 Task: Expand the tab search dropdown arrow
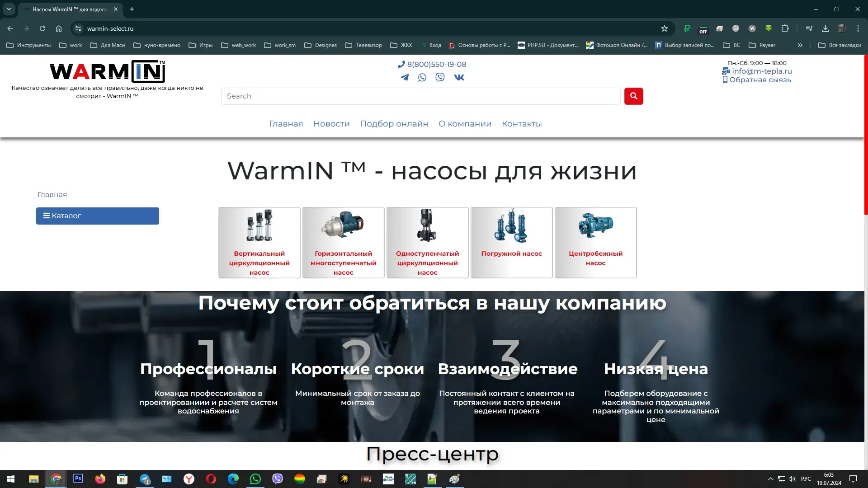[x=9, y=9]
